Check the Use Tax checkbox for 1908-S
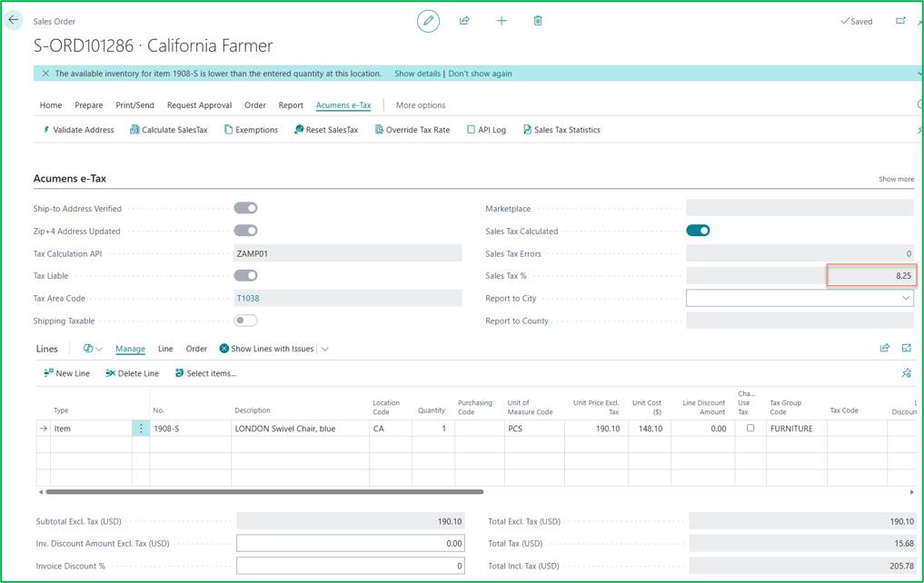This screenshot has width=924, height=583. point(750,428)
